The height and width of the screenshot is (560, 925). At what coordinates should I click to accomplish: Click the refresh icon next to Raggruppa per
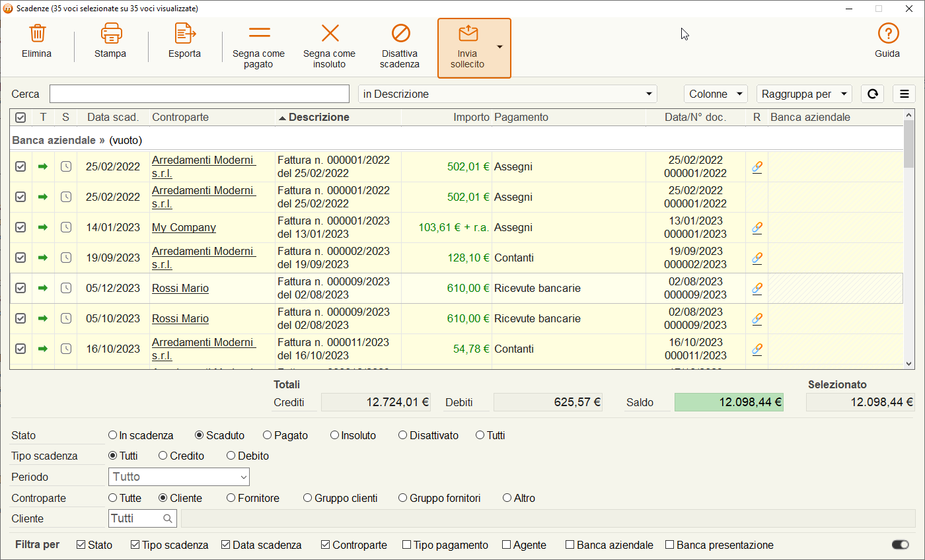pyautogui.click(x=872, y=94)
